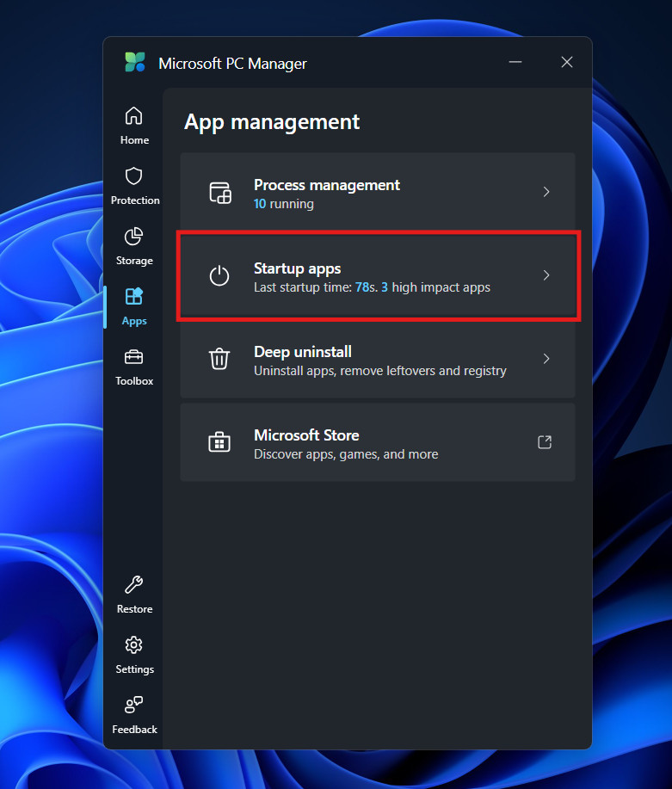Viewport: 672px width, 789px height.
Task: Click the Startup apps power icon
Action: coord(220,276)
